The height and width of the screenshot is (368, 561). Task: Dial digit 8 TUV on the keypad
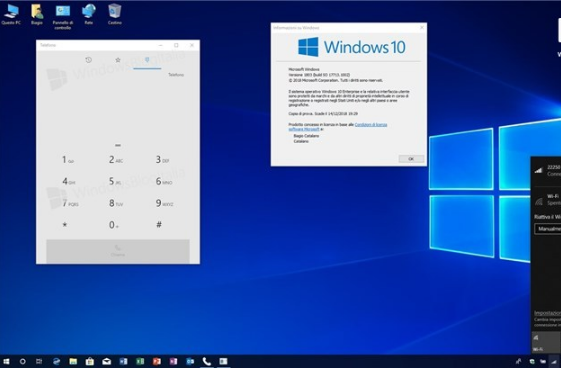116,203
